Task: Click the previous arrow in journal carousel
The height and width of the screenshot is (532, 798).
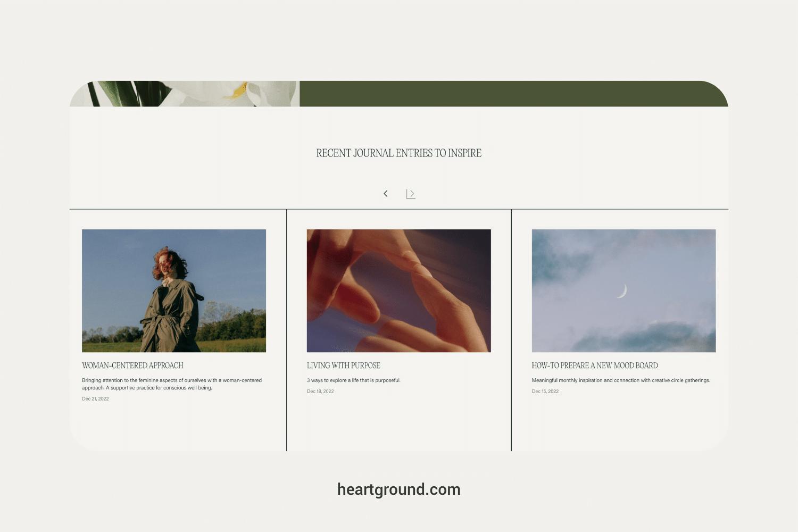Action: coord(386,194)
